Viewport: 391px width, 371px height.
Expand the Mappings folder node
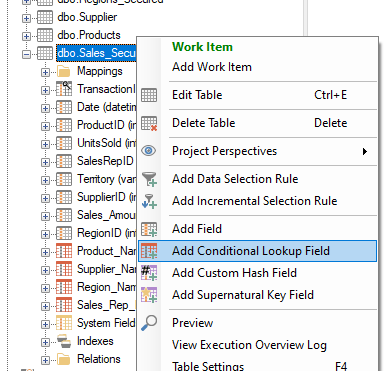click(x=45, y=72)
